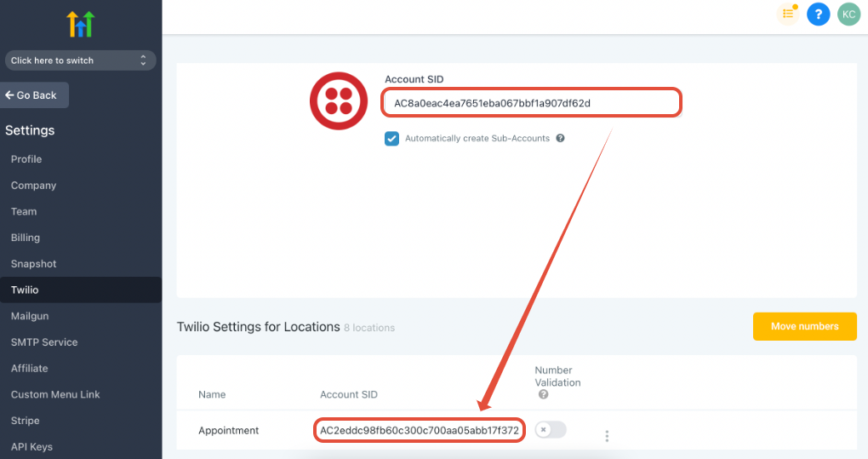
Task: Open Profile settings
Action: click(x=26, y=159)
